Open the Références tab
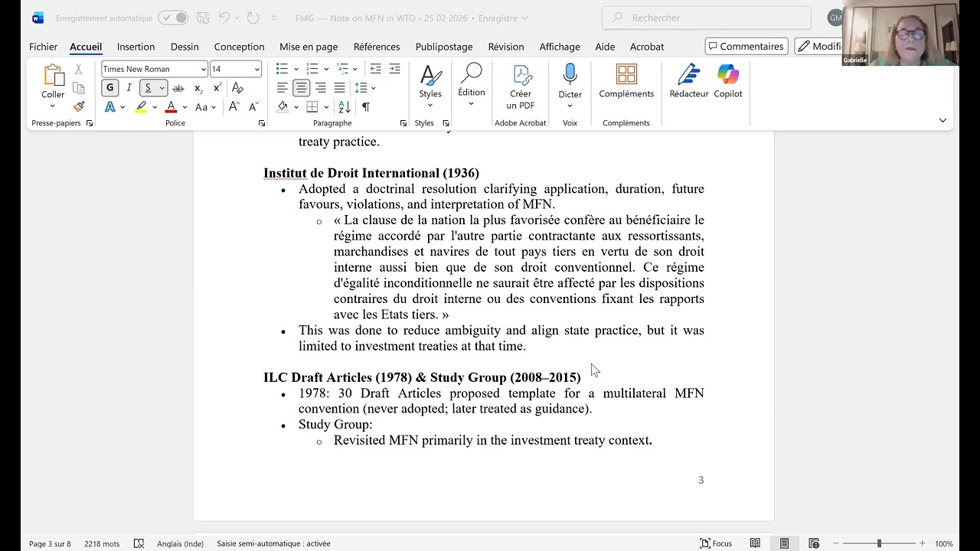Viewport: 980px width, 551px height. [377, 47]
